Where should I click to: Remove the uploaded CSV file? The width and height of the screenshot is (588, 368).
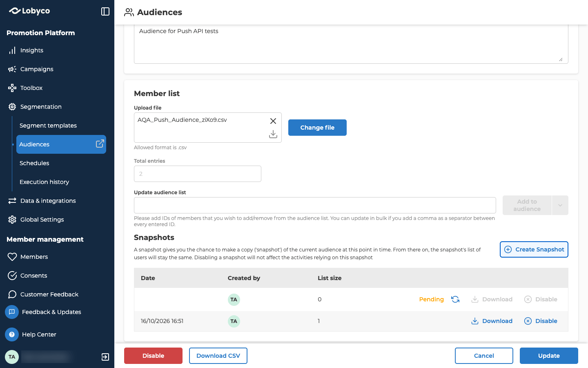pyautogui.click(x=273, y=121)
